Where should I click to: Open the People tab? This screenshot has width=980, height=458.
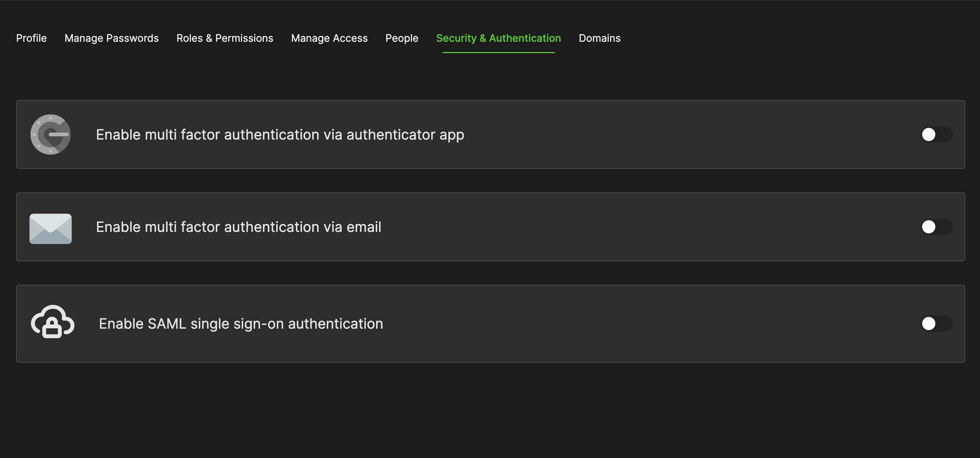click(x=402, y=38)
